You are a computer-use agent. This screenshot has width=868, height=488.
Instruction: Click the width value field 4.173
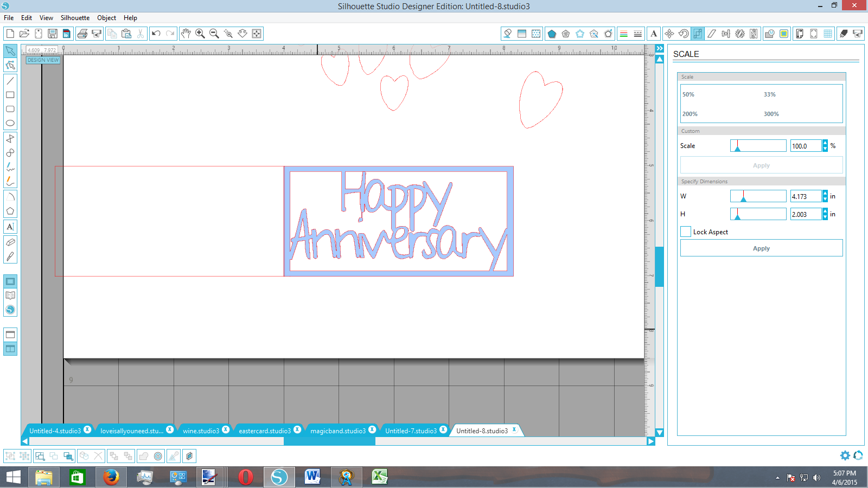tap(806, 196)
